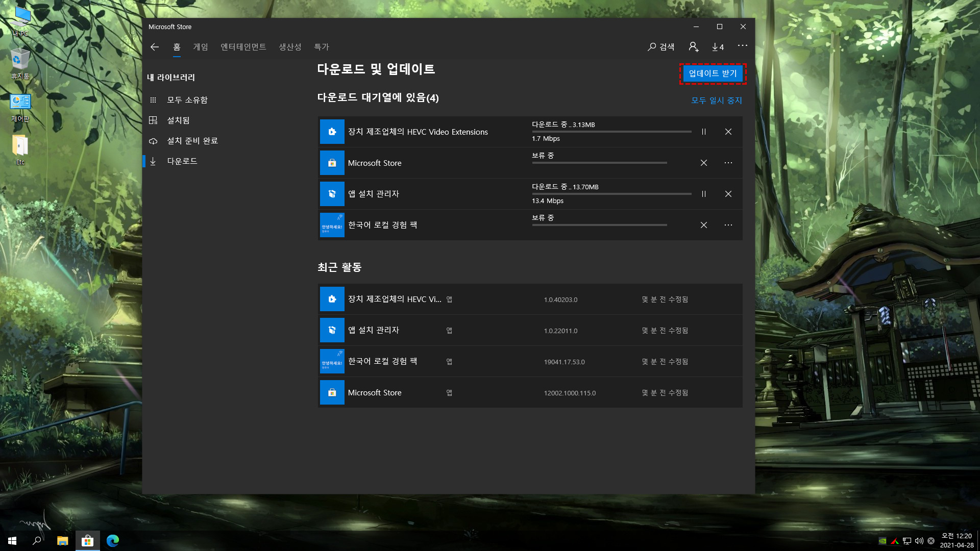
Task: Click 앱 설치 관리자 icon in queue
Action: pyautogui.click(x=332, y=194)
